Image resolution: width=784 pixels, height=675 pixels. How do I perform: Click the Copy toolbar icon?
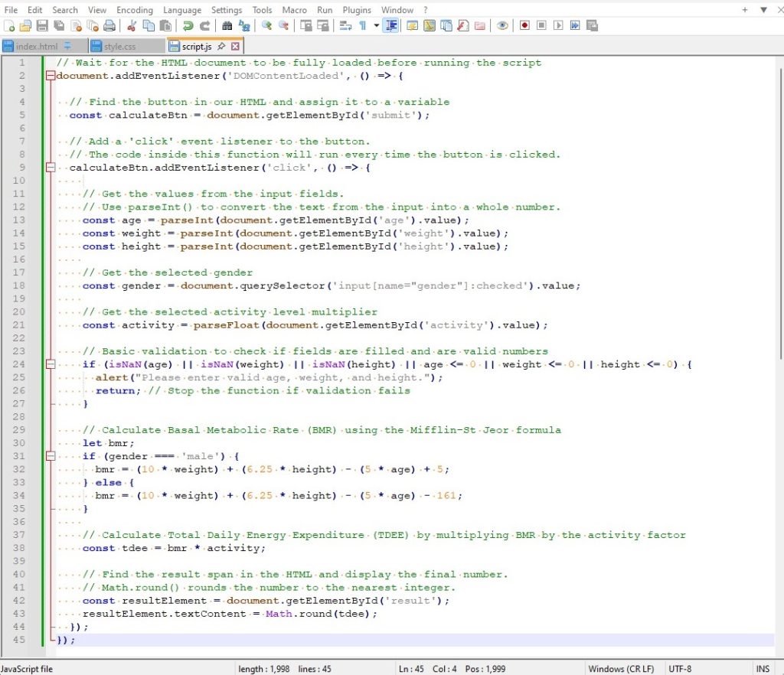[x=149, y=25]
